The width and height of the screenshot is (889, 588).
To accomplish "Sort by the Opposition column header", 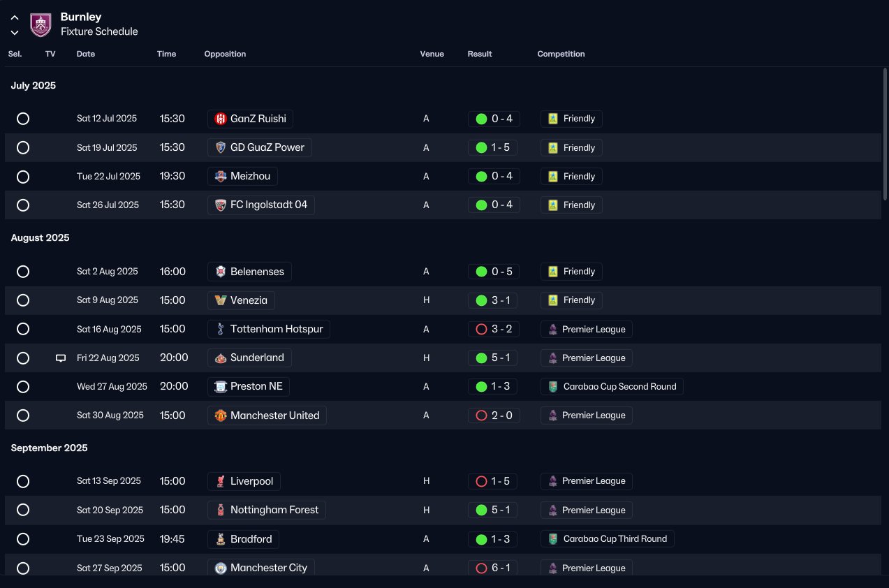I will [x=225, y=54].
